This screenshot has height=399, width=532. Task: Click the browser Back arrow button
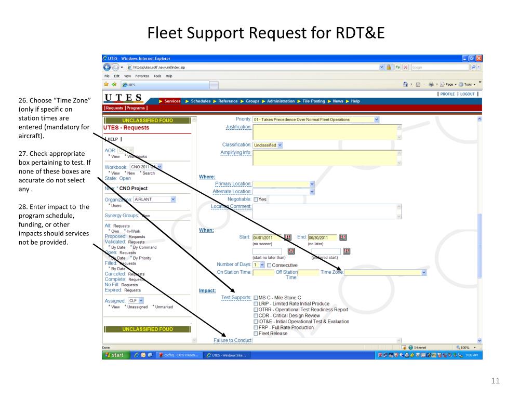[x=107, y=67]
